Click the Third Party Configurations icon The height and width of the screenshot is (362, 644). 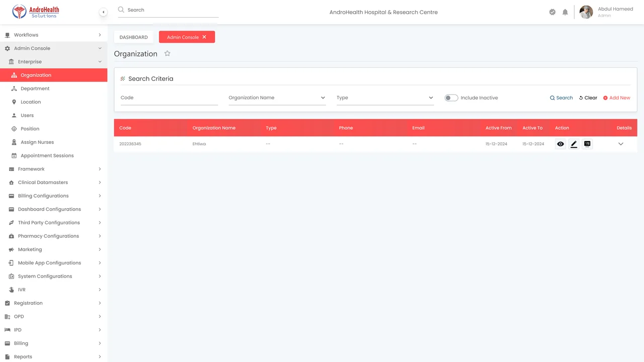(12, 223)
